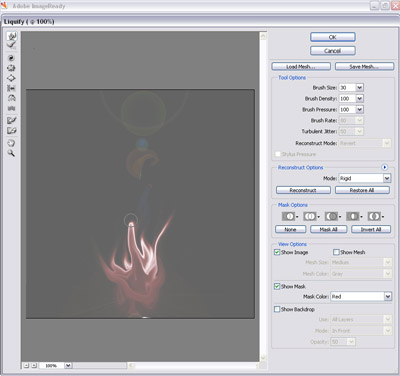Open the Brush Density dropdown arrow
400x376 pixels.
(359, 99)
